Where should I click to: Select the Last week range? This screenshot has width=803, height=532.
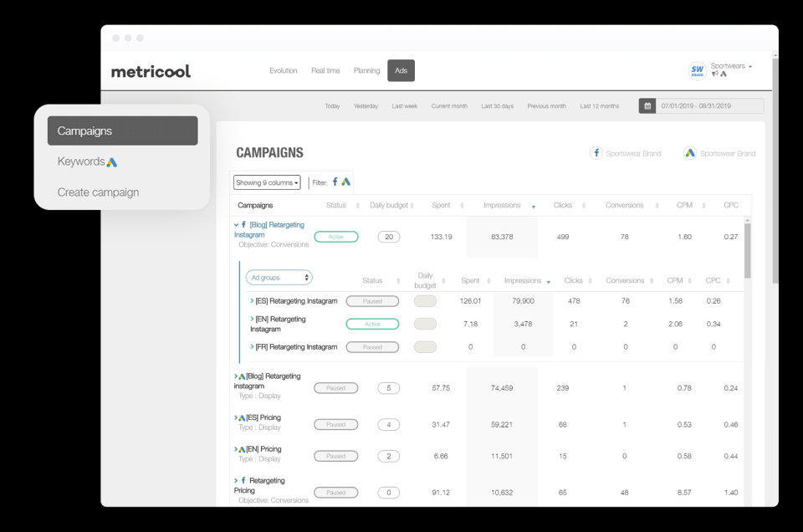click(405, 106)
